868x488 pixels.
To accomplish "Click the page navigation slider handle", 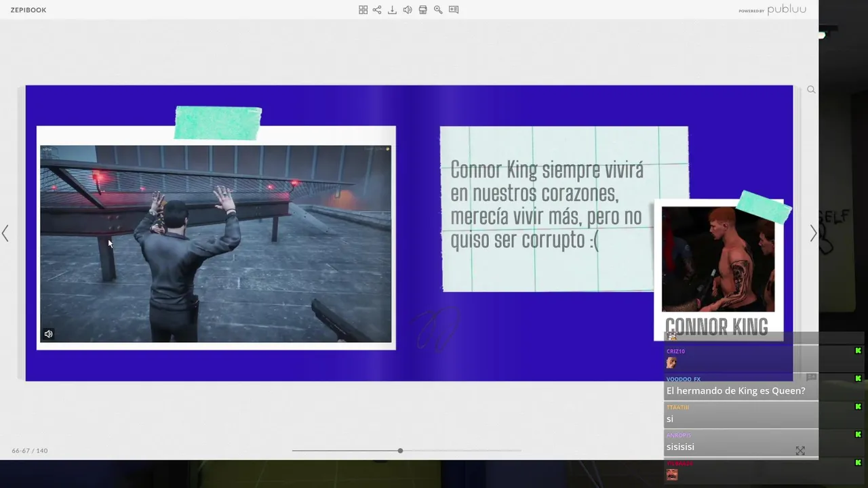I will pyautogui.click(x=400, y=451).
